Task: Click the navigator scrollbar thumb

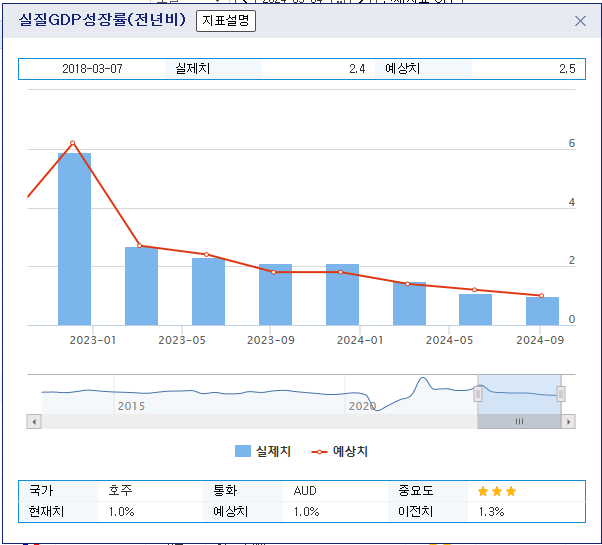Action: click(x=519, y=422)
